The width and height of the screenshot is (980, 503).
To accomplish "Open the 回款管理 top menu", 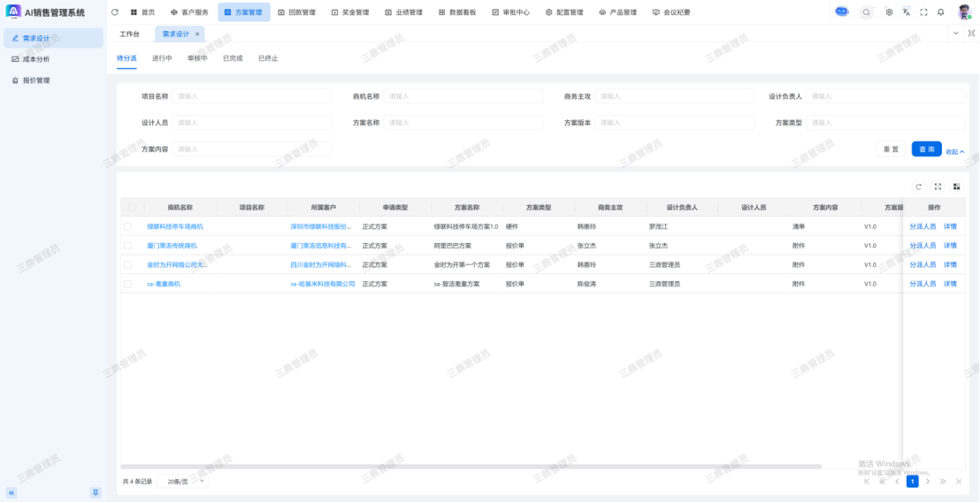I will 296,12.
